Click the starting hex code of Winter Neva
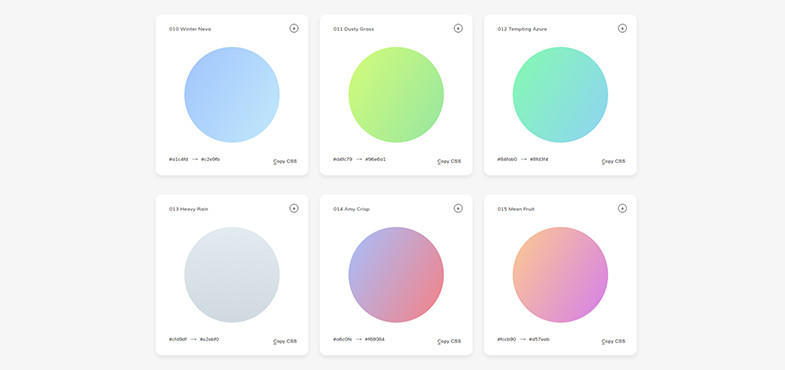 pos(178,159)
